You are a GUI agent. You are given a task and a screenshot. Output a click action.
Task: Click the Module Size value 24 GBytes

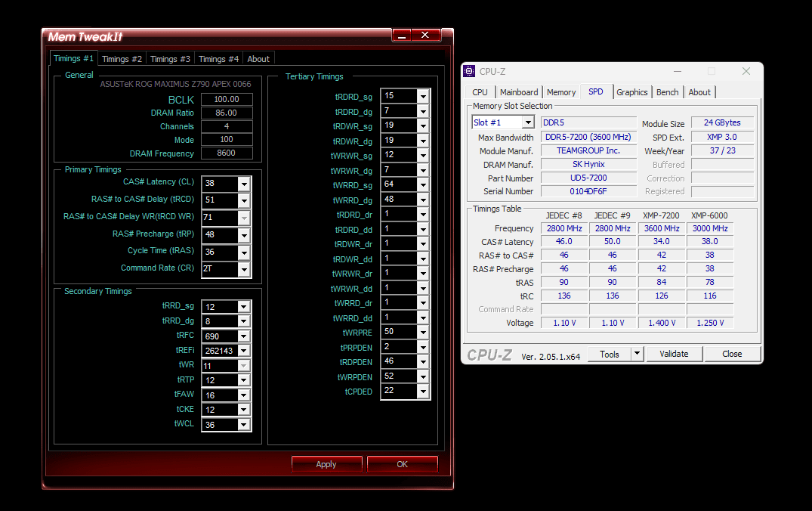point(722,122)
